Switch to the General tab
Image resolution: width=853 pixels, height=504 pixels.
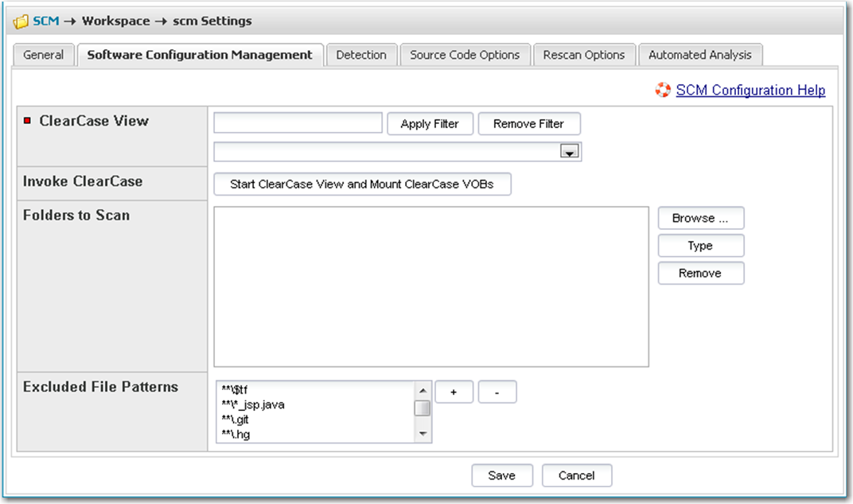pos(43,55)
